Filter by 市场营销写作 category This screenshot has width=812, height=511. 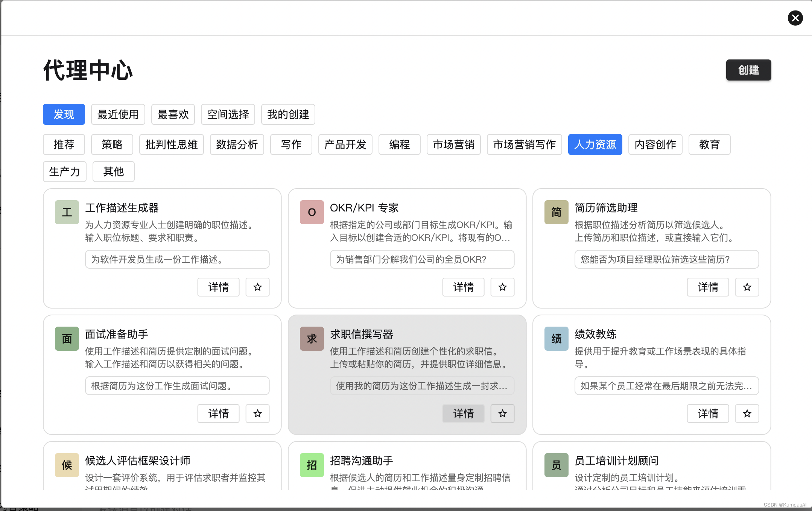click(524, 144)
